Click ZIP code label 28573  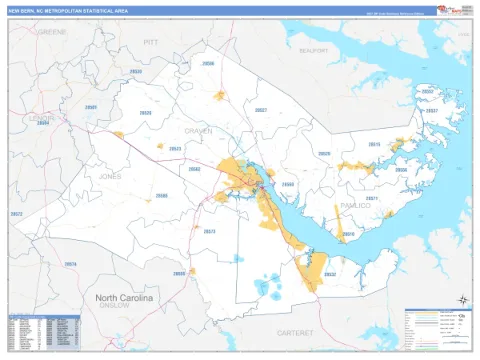[x=209, y=231]
